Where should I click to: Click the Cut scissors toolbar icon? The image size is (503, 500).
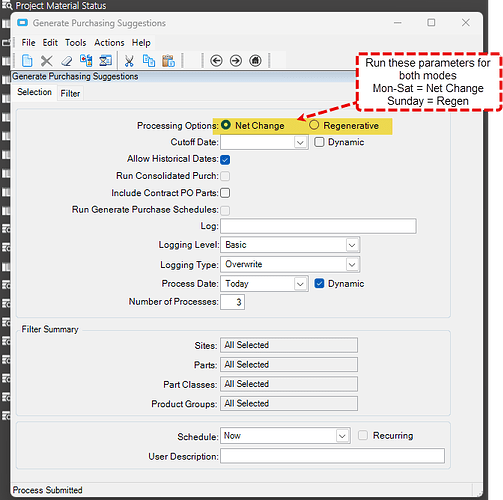[x=129, y=61]
